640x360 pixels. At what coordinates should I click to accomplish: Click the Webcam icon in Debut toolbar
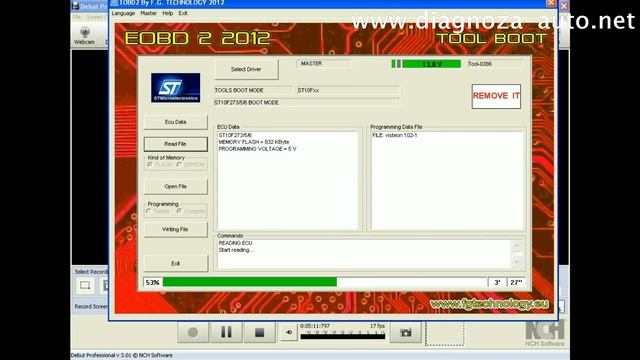(x=84, y=36)
